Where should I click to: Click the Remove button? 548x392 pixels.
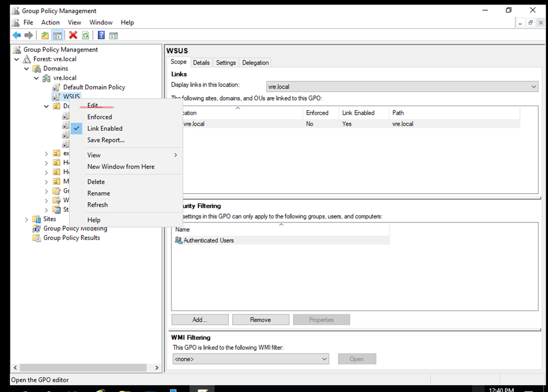coord(260,320)
